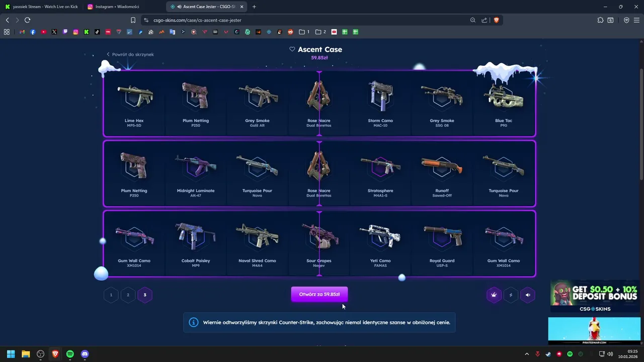Click the Blue Tac P90 card

pos(504,104)
